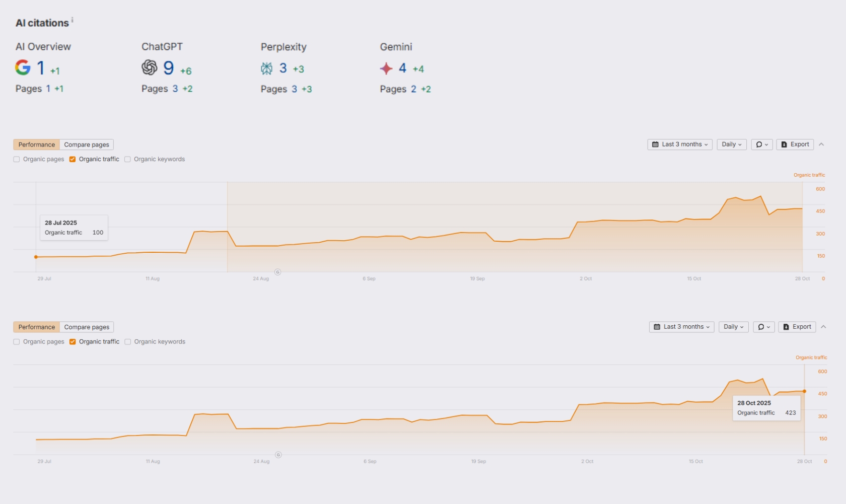Click the info icon beside AI citations
The height and width of the screenshot is (504, 846).
pos(73,20)
